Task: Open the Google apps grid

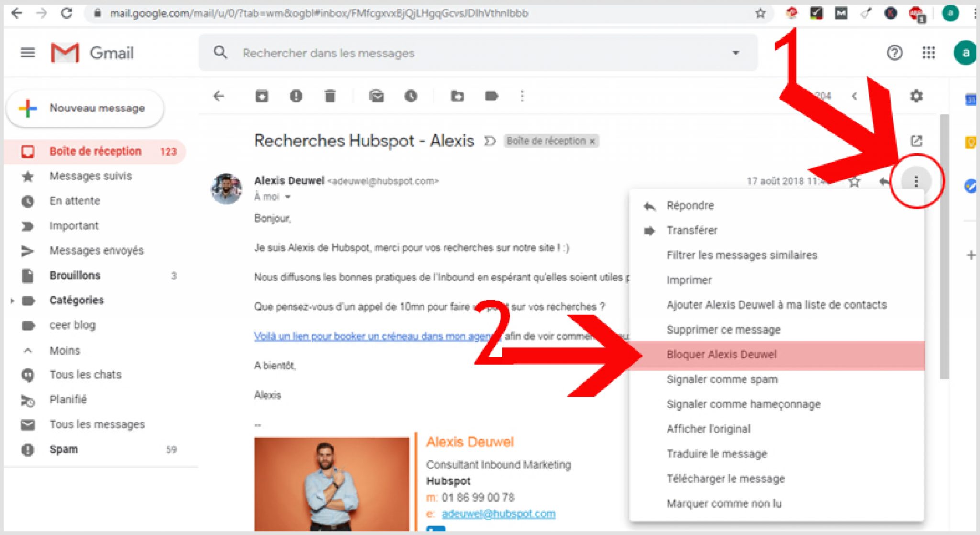Action: click(x=928, y=53)
